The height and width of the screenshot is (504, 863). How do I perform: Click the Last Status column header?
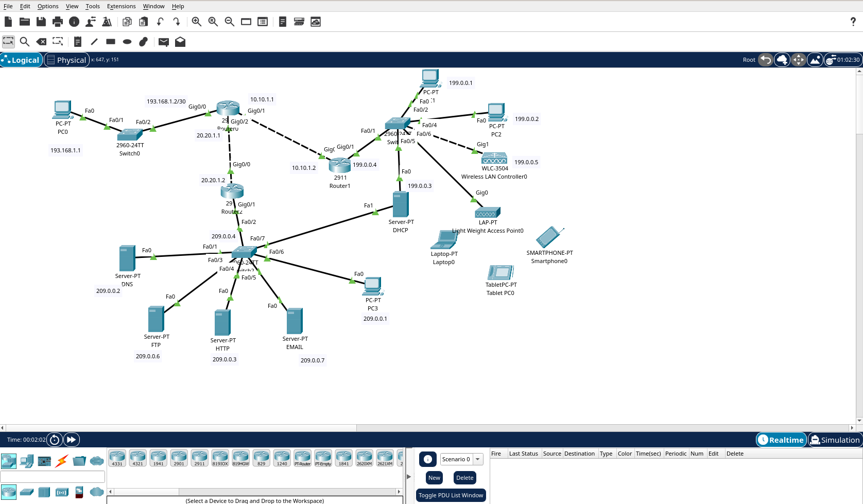[x=523, y=454]
